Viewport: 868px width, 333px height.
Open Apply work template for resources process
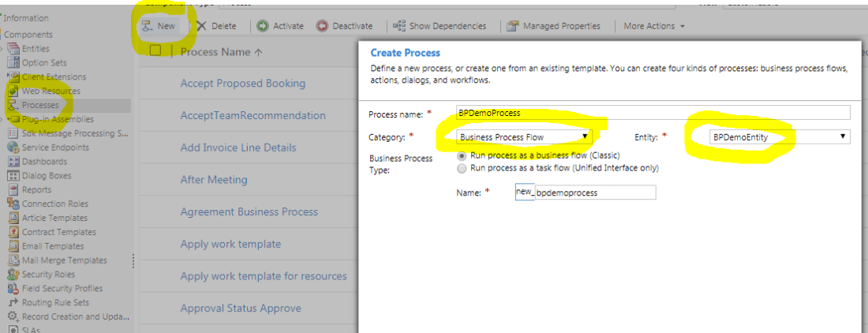pyautogui.click(x=264, y=276)
